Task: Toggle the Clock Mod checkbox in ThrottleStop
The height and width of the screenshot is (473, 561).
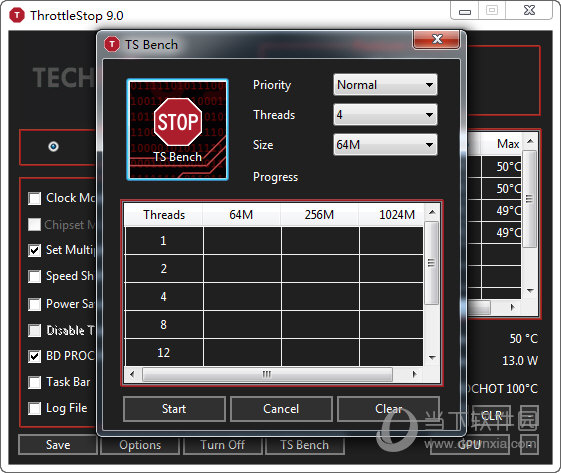Action: 35,198
